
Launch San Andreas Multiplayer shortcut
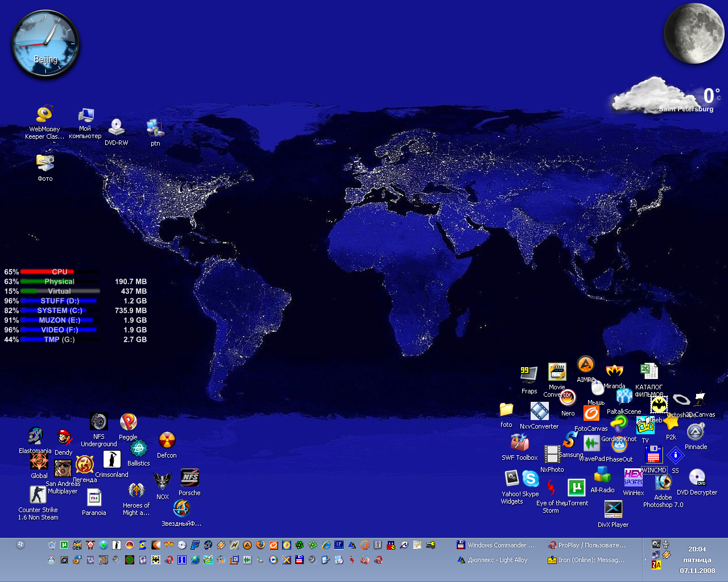(x=63, y=469)
